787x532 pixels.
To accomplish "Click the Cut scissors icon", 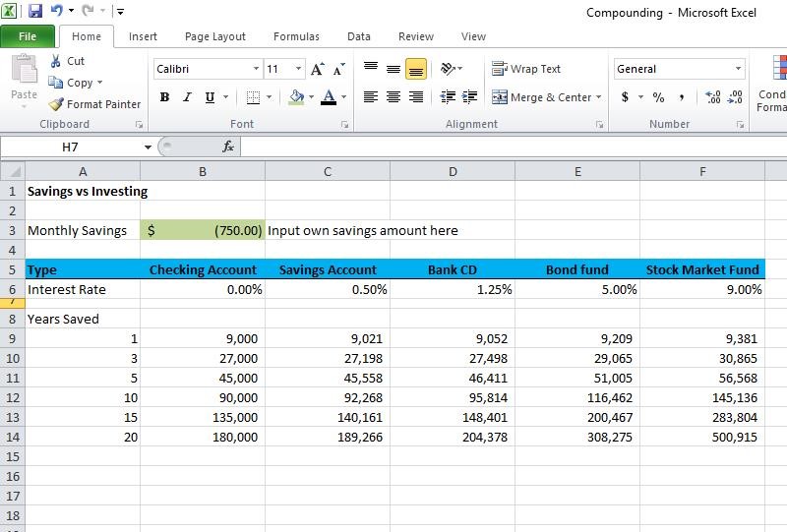I will (54, 61).
